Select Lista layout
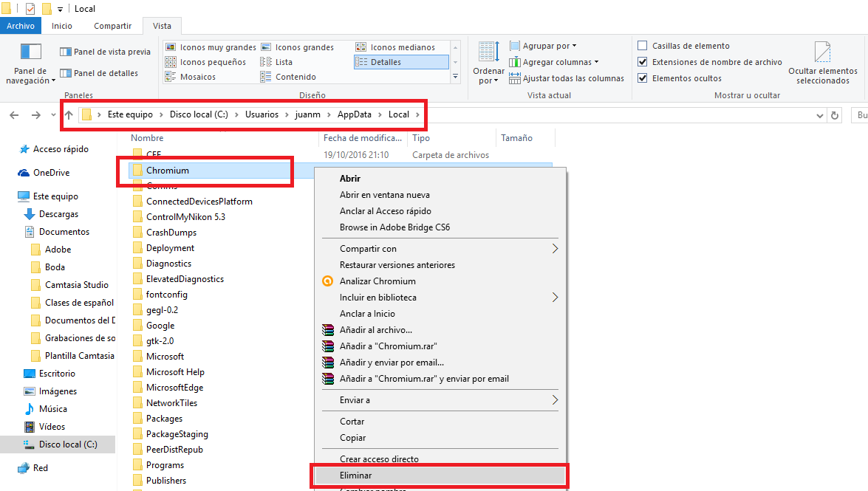Screen dimensions: 868x491 click(x=277, y=62)
